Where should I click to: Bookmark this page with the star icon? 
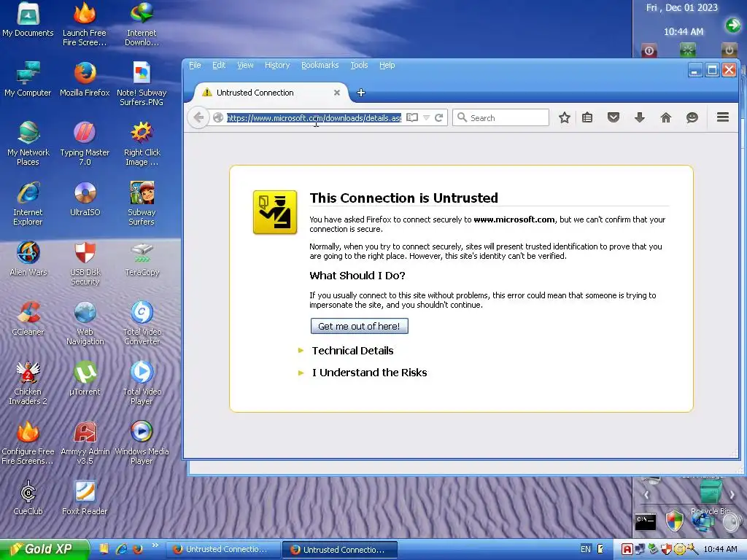pos(565,117)
